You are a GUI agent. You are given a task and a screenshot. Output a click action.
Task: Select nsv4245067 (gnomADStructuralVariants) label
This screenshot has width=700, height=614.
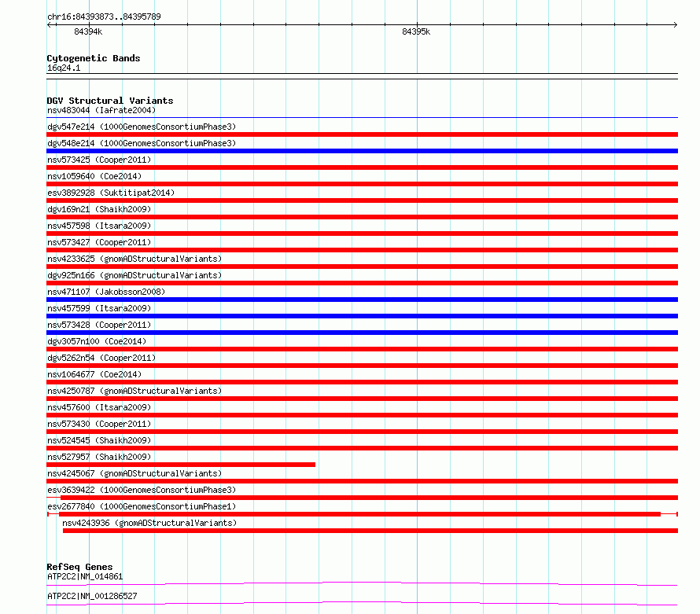pyautogui.click(x=134, y=473)
